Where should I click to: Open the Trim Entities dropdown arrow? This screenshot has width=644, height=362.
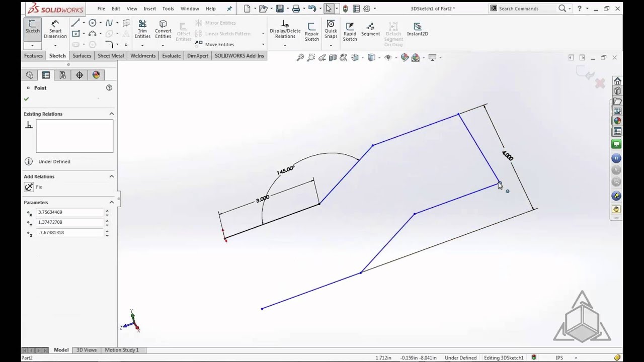pyautogui.click(x=142, y=45)
